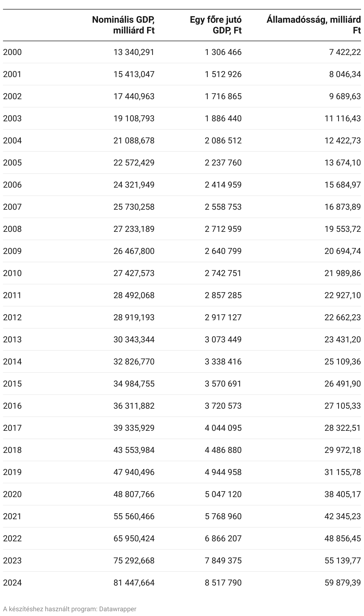
Task: Click nominal GDP value 27 233,189
Action: [x=134, y=229]
